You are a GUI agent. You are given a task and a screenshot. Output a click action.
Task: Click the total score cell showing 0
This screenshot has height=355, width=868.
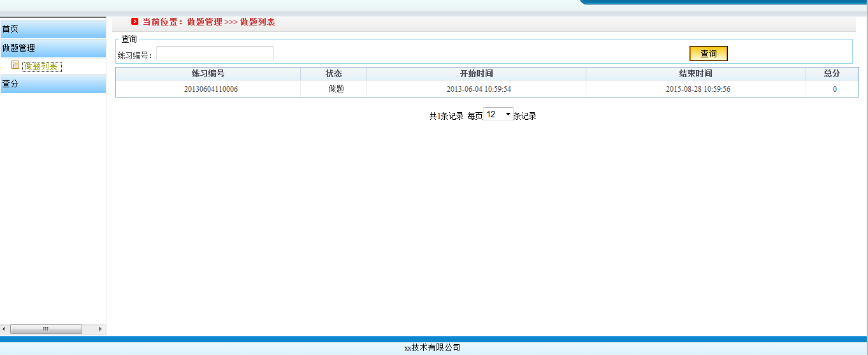835,89
